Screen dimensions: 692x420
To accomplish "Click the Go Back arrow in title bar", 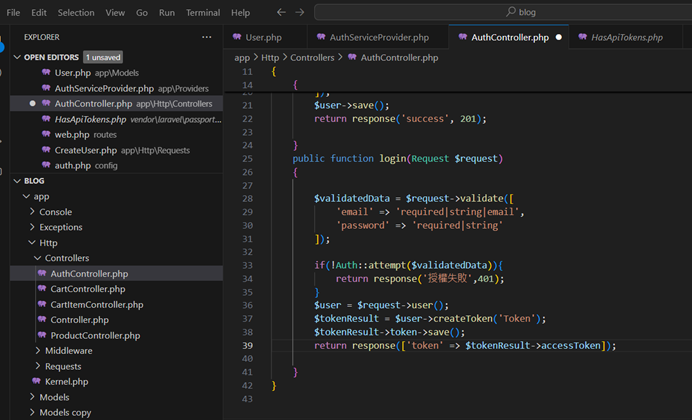I will 281,13.
